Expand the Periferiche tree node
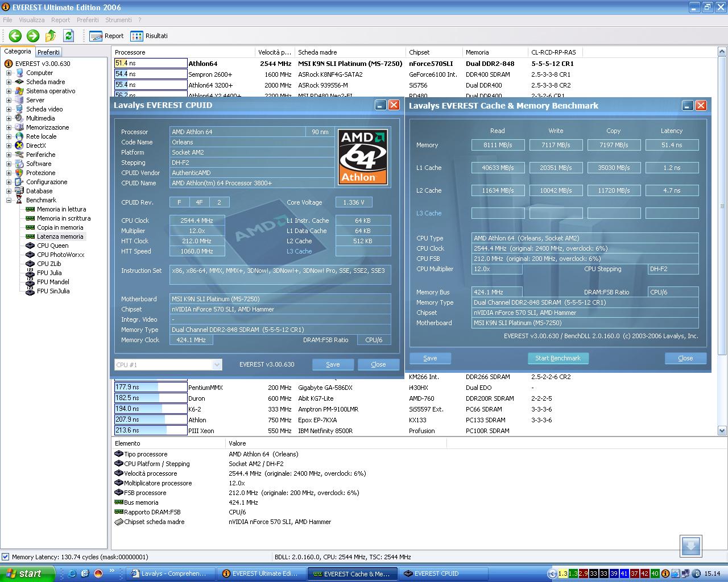The height and width of the screenshot is (582, 728). [9, 155]
